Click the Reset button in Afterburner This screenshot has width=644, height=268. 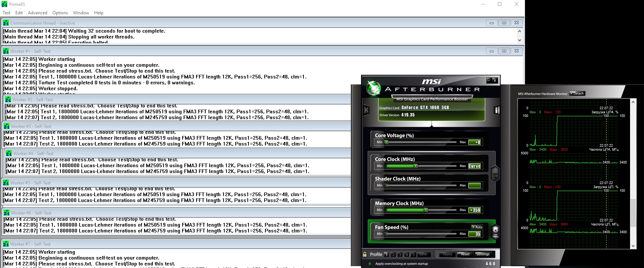tap(465, 254)
